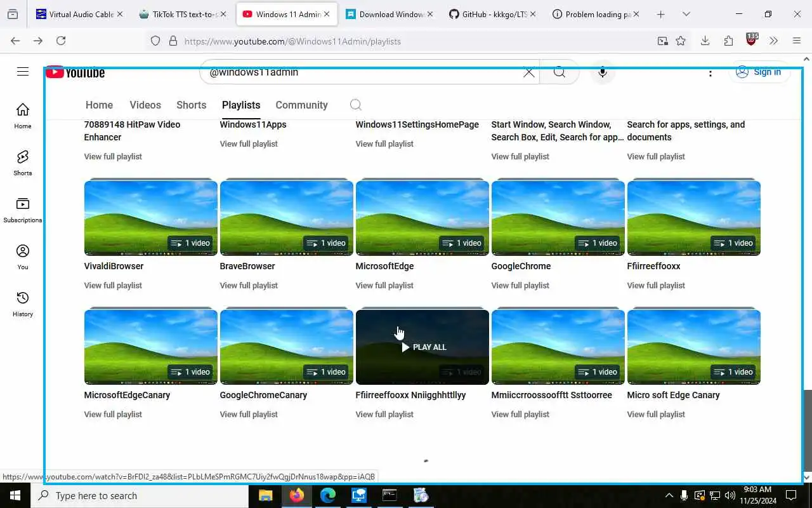Click Sign in button

(759, 72)
